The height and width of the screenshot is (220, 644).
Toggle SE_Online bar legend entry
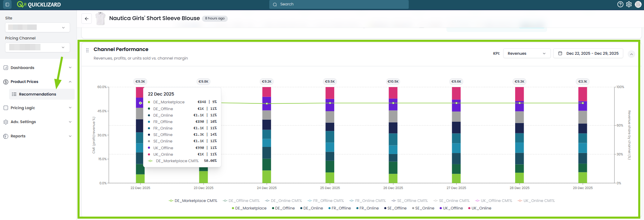423,208
